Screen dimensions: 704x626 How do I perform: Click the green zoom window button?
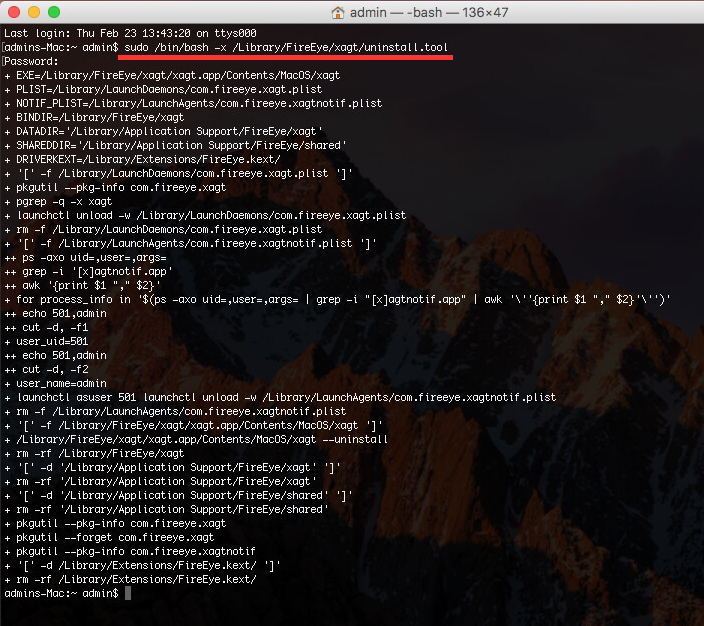(x=54, y=12)
